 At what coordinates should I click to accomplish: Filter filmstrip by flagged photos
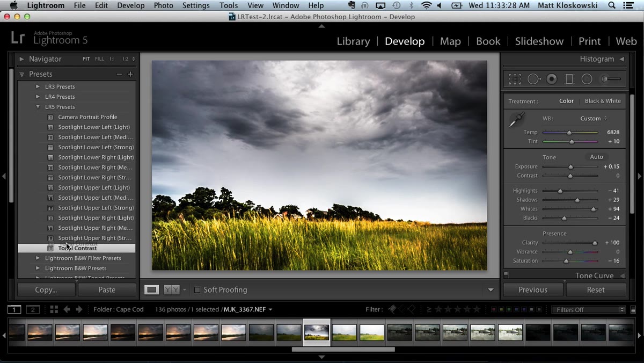[392, 309]
